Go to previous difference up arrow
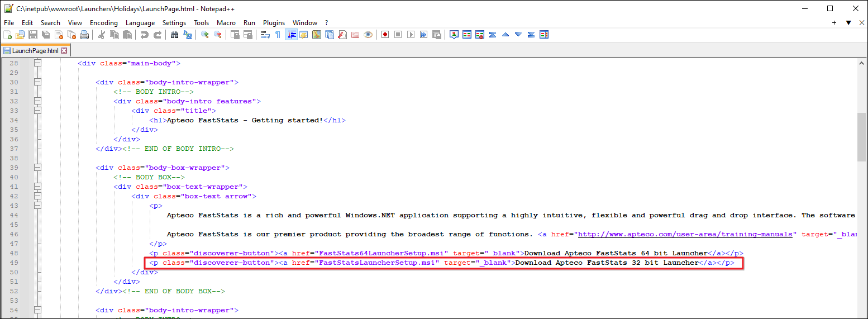This screenshot has height=319, width=868. [x=505, y=35]
